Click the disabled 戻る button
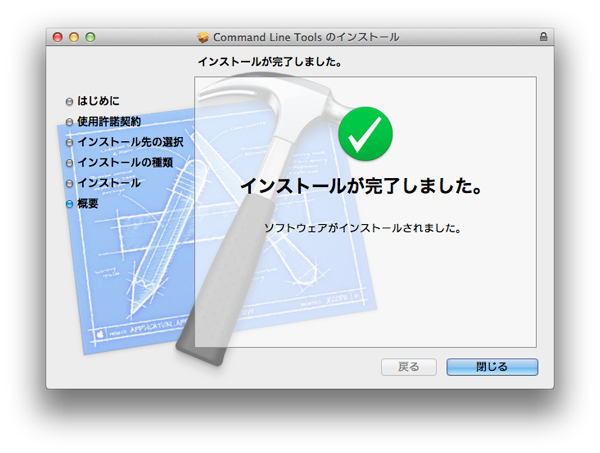The image size is (600, 453). coord(409,367)
